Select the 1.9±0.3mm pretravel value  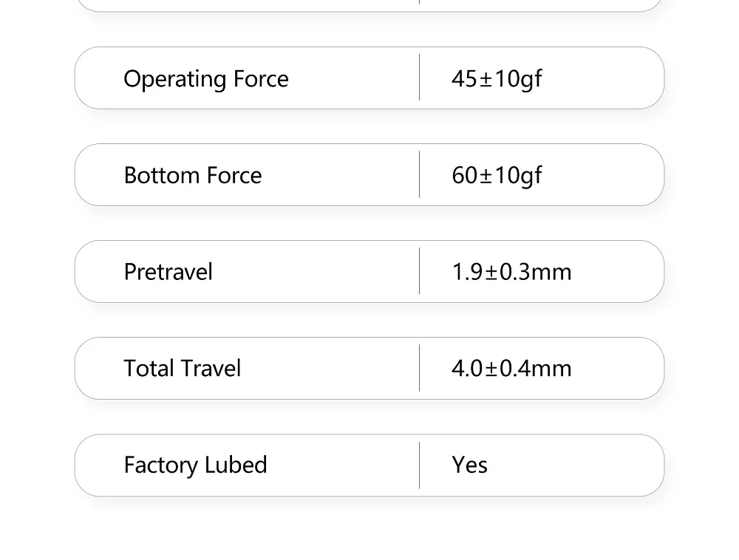(x=511, y=272)
